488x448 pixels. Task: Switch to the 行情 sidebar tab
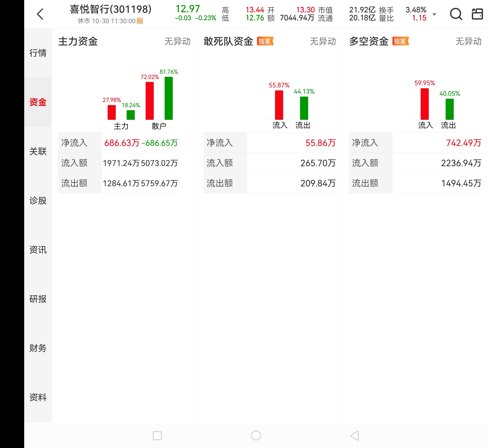(x=38, y=53)
